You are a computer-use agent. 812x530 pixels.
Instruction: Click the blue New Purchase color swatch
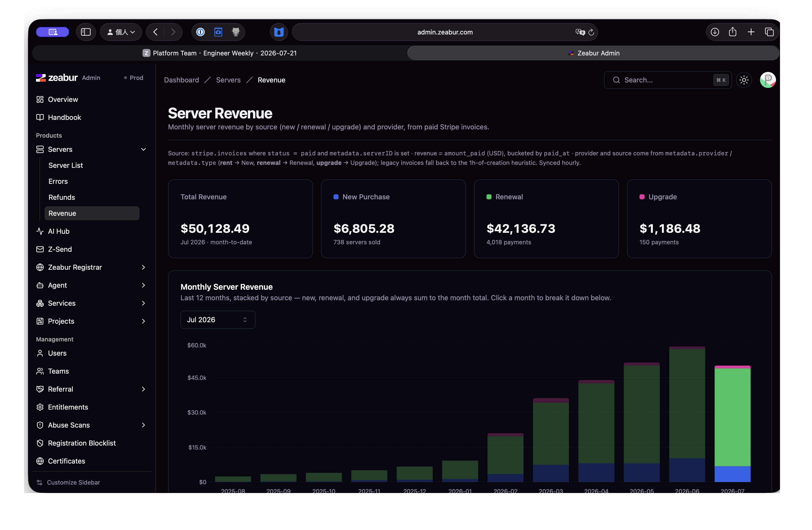coord(336,197)
